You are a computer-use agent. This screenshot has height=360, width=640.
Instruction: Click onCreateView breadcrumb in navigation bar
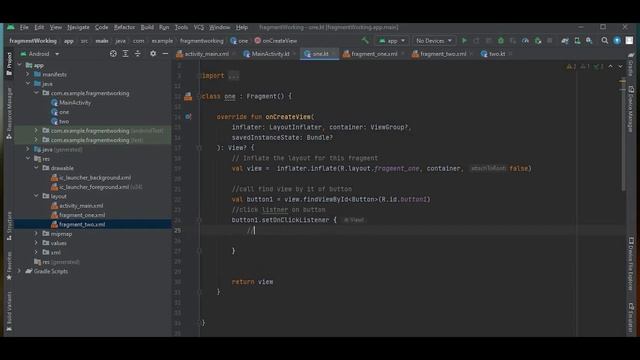(276, 41)
